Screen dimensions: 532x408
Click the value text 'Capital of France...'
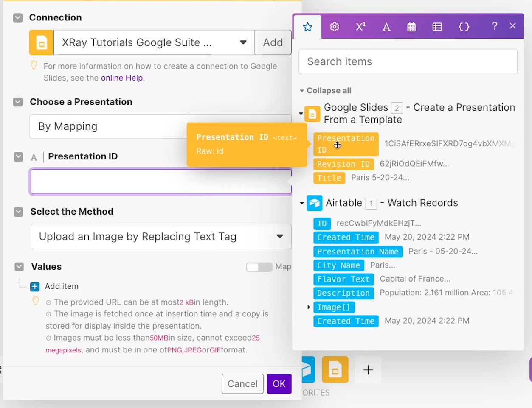[415, 279]
